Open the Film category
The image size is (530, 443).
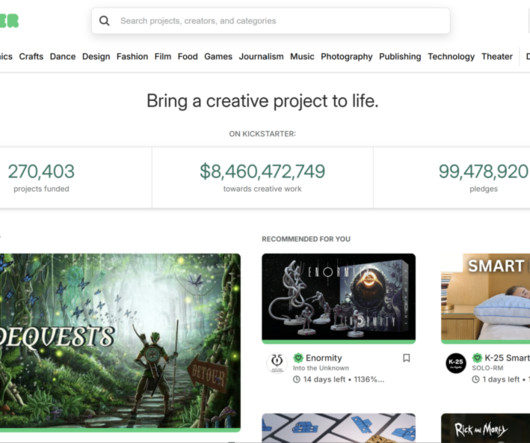(x=163, y=56)
